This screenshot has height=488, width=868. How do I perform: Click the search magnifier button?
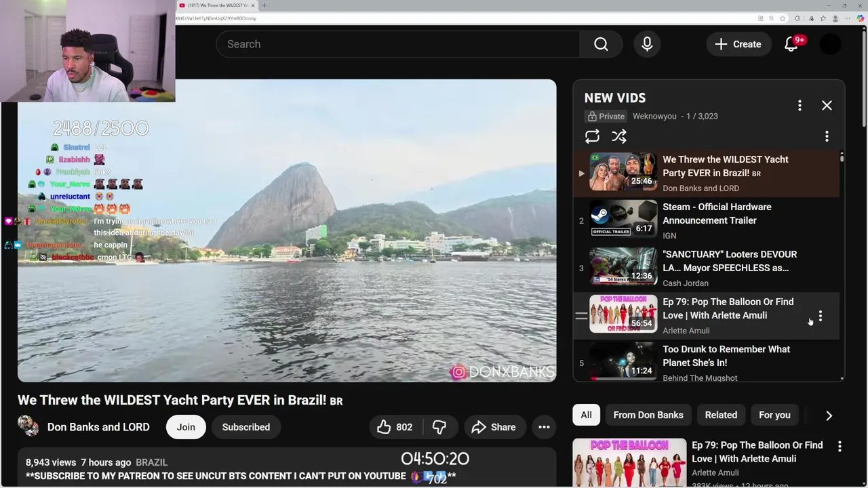pos(601,44)
